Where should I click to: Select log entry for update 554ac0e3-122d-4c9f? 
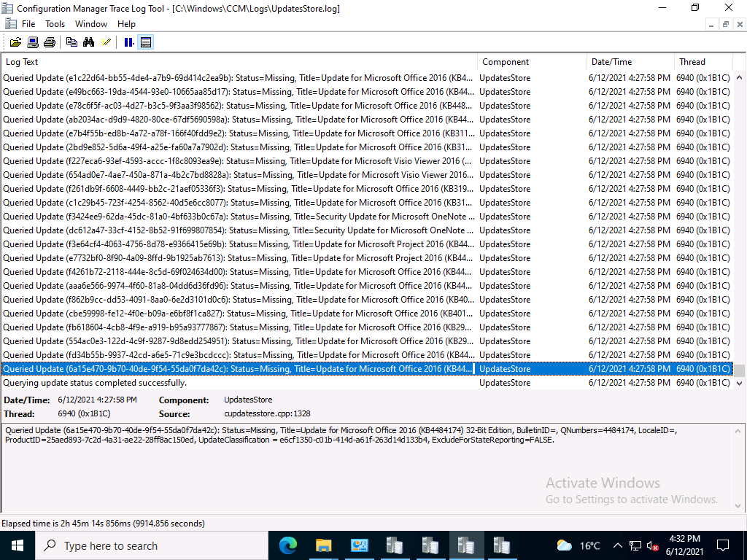coord(367,341)
